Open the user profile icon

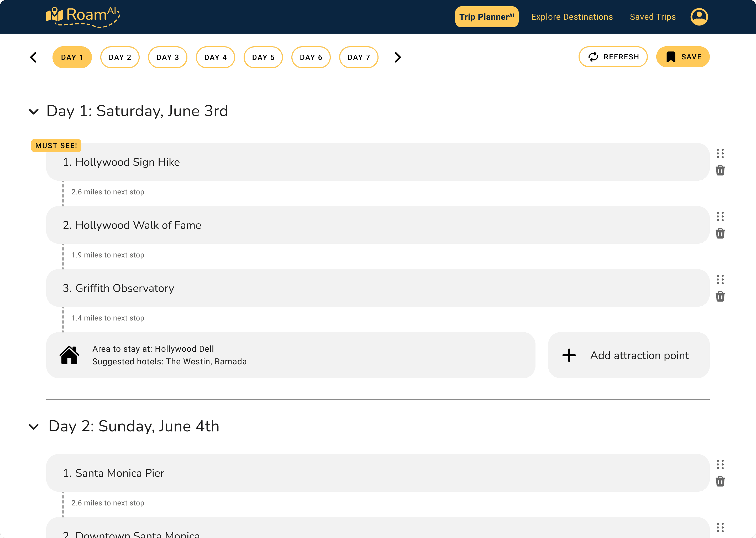tap(699, 17)
